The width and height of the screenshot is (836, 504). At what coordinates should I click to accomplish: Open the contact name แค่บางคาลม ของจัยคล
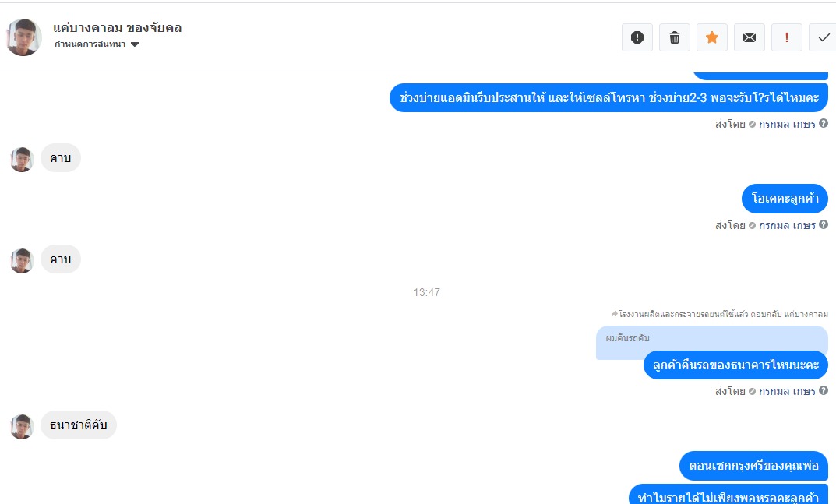point(118,28)
